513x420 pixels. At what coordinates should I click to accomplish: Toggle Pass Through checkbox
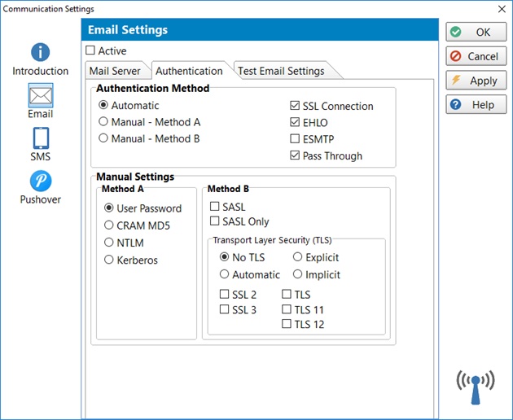pyautogui.click(x=295, y=155)
